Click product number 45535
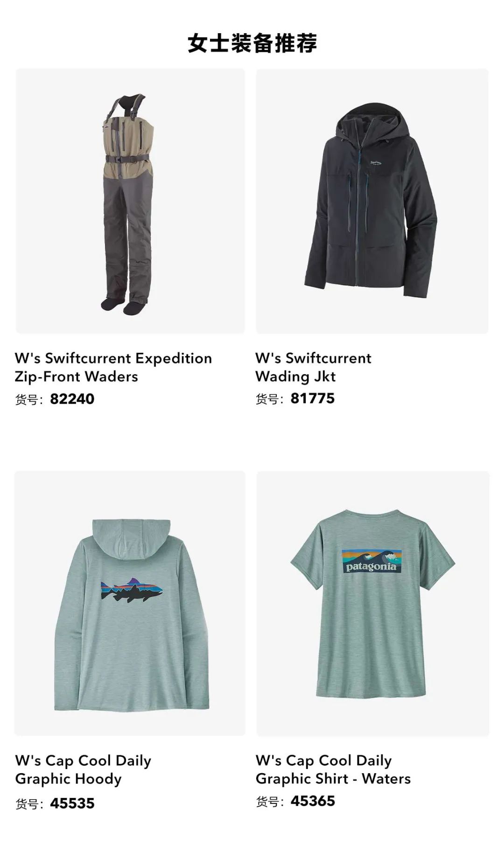This screenshot has width=504, height=845. pos(72,803)
